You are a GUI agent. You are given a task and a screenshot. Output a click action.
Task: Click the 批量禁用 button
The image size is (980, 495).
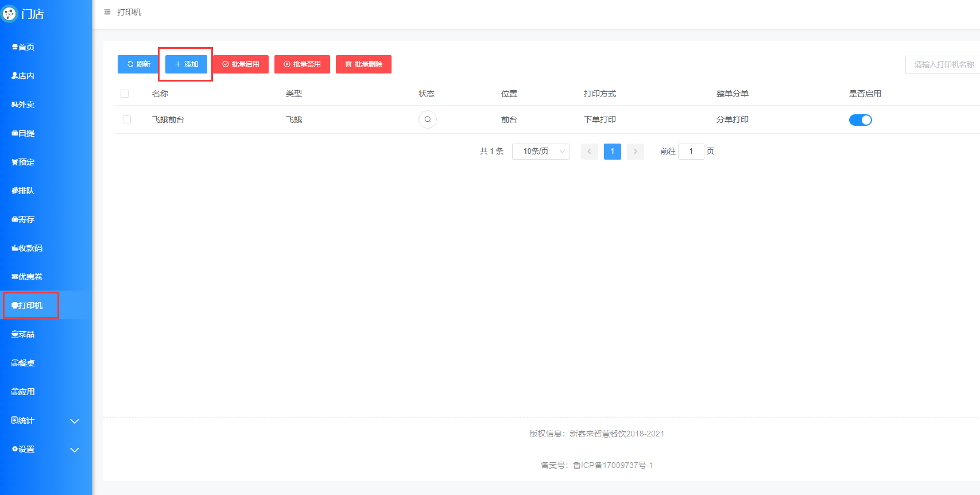[302, 64]
